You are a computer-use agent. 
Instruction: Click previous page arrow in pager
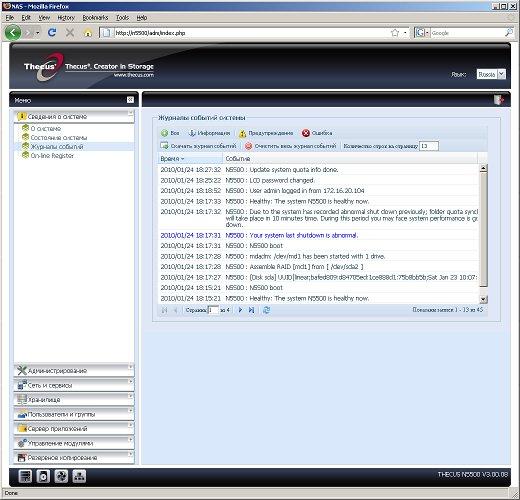[x=175, y=310]
